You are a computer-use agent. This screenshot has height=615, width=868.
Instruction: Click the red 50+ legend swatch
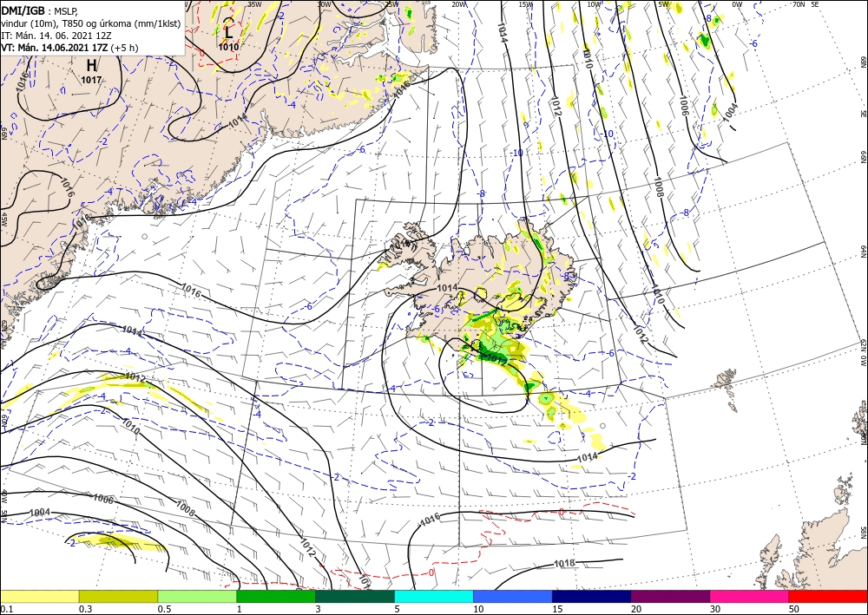[828, 597]
